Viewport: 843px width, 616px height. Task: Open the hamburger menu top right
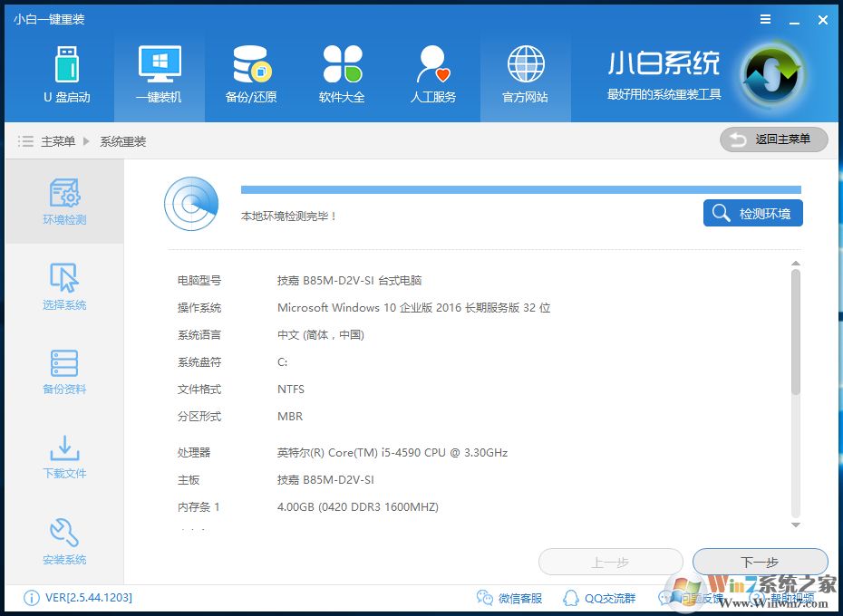[x=764, y=19]
